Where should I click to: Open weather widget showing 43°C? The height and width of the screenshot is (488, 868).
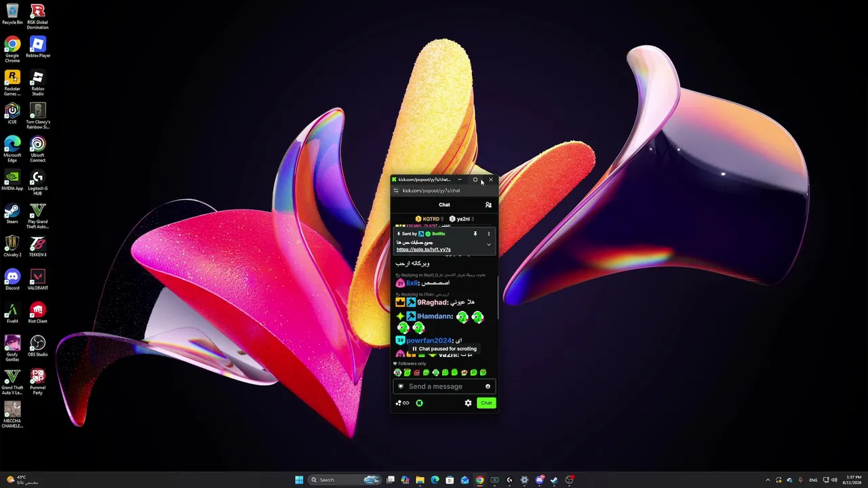22,480
